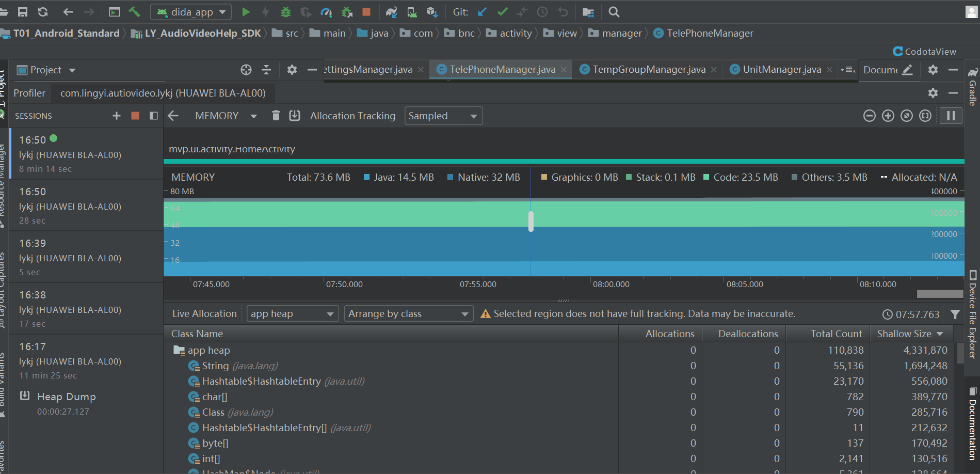Attach debugger to Android process
Screen dimensions: 980x474
[x=347, y=12]
